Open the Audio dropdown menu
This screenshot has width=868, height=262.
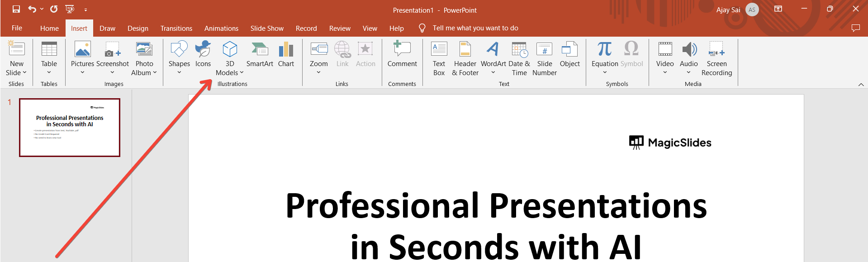[689, 72]
